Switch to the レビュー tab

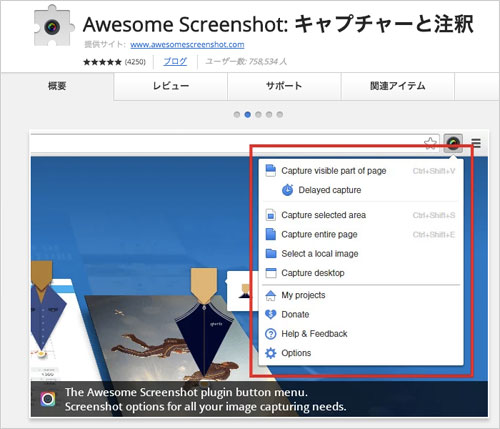click(x=171, y=86)
